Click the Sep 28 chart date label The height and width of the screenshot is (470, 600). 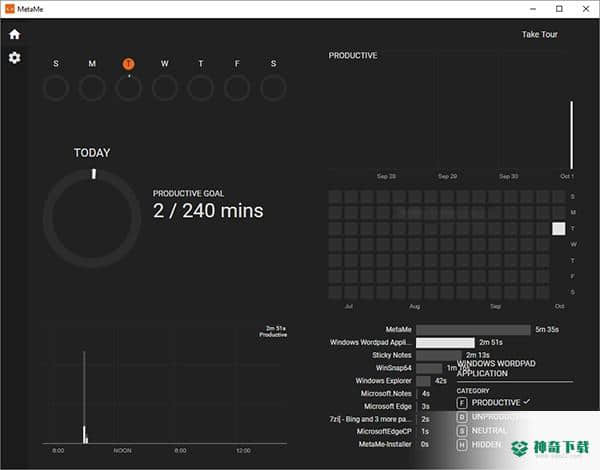point(386,176)
